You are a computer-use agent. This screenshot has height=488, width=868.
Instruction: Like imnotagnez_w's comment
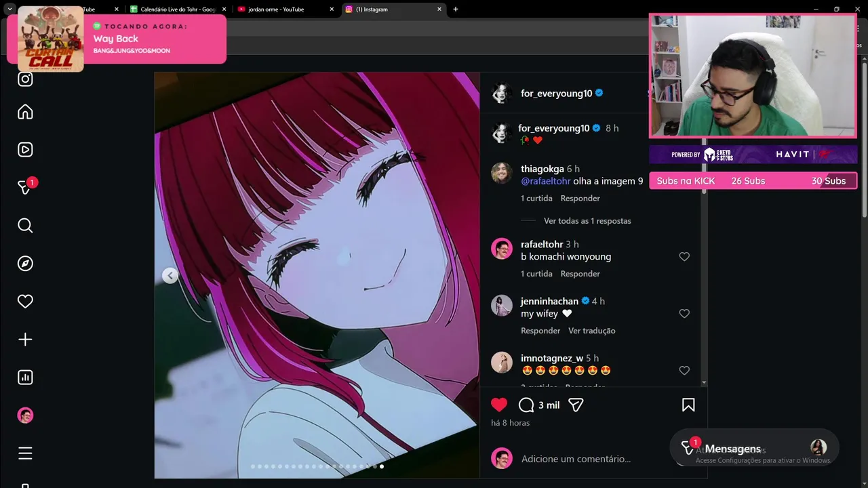[x=684, y=371]
